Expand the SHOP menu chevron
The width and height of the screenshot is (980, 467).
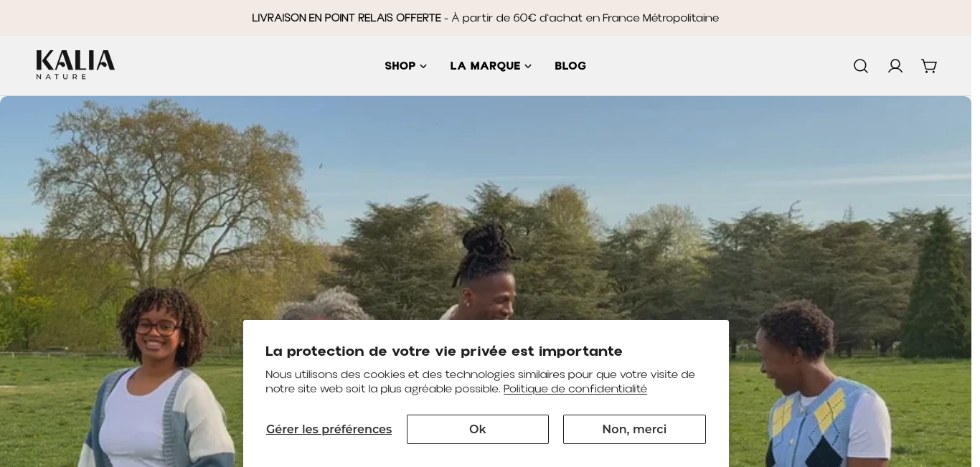point(423,66)
